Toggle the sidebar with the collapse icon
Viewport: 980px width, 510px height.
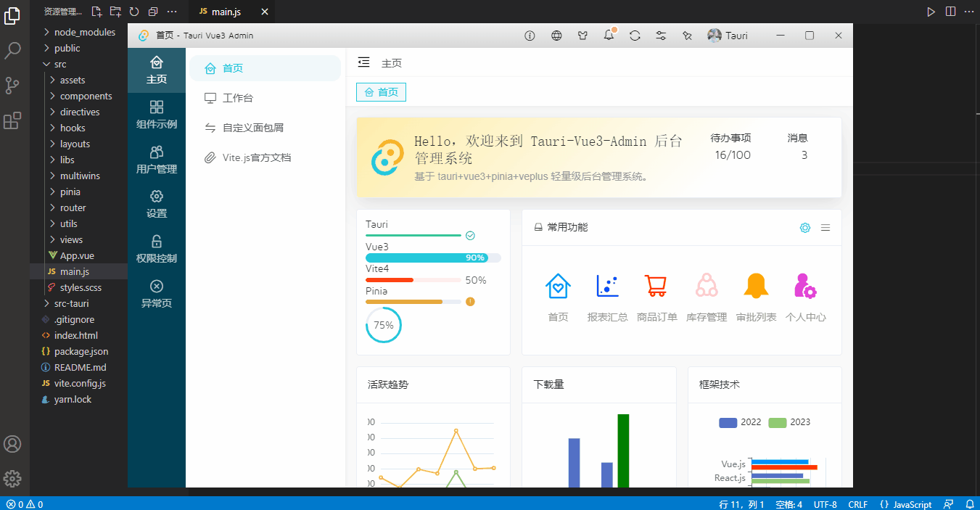click(363, 62)
